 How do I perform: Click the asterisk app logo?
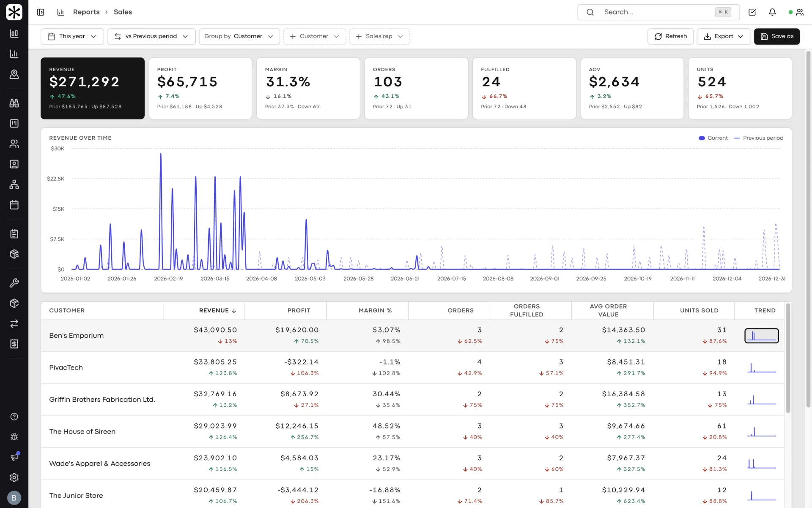14,12
